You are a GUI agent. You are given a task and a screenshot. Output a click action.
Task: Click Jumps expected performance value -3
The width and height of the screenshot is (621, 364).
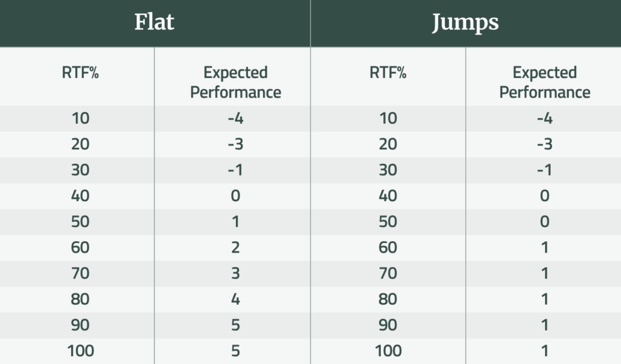545,144
